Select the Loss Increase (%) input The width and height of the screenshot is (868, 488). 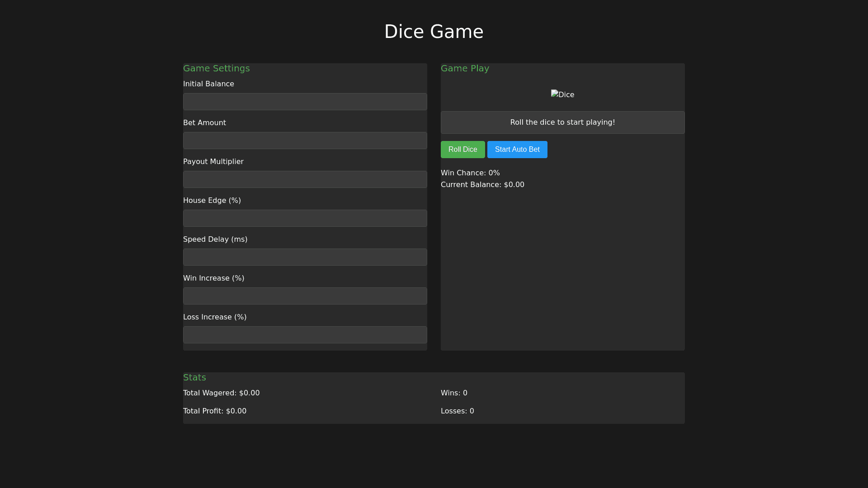(305, 335)
